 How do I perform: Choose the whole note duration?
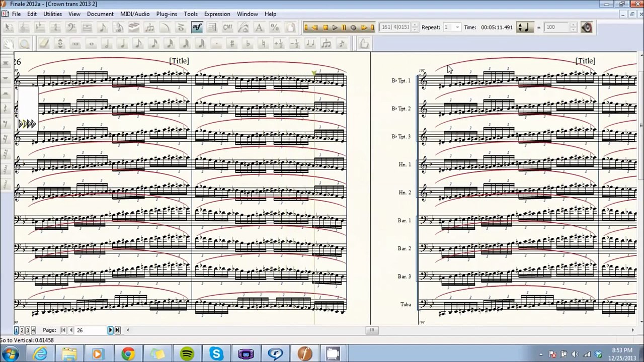coord(91,44)
